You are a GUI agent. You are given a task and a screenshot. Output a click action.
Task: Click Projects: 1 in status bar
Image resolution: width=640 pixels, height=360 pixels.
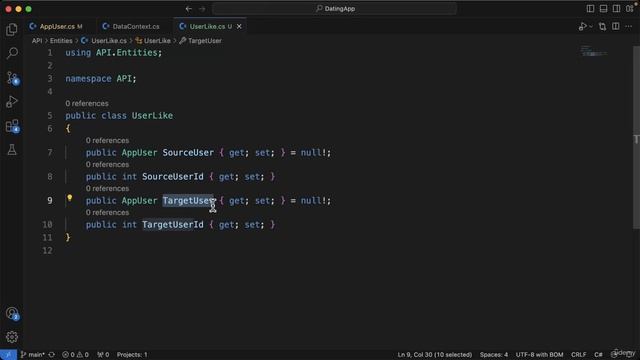(132, 355)
